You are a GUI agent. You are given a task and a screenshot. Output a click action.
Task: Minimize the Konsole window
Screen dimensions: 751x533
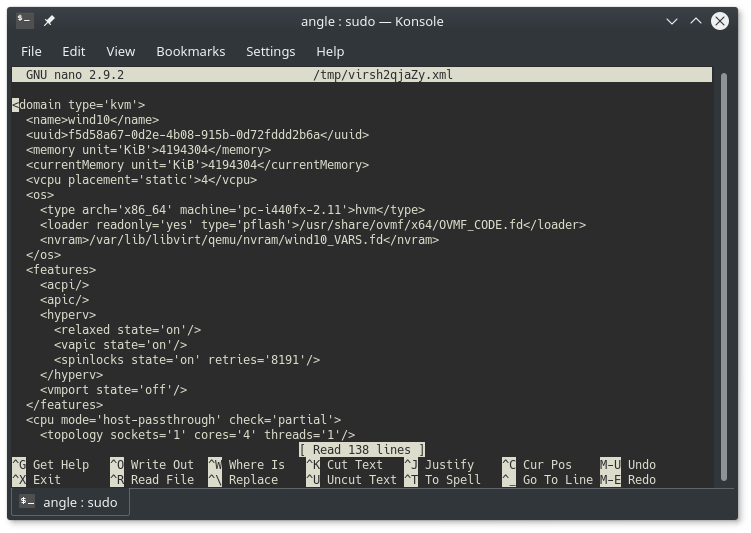(673, 21)
